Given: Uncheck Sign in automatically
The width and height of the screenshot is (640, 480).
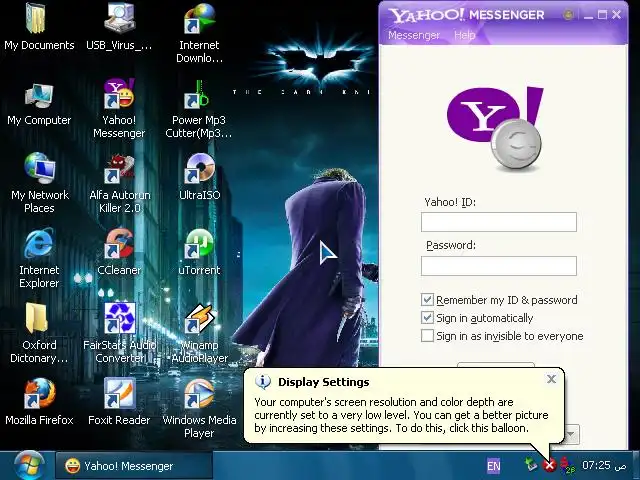Looking at the screenshot, I should [x=427, y=318].
